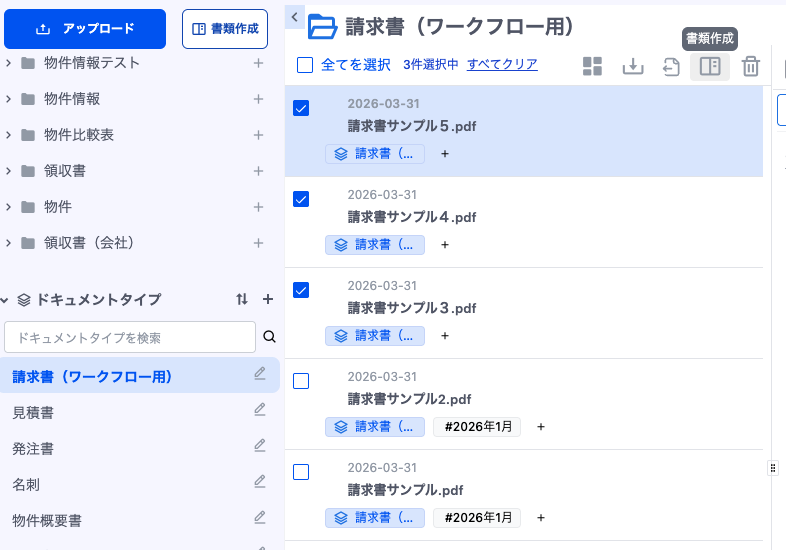This screenshot has width=786, height=550.
Task: Edit the 発注書 document type
Action: [260, 445]
